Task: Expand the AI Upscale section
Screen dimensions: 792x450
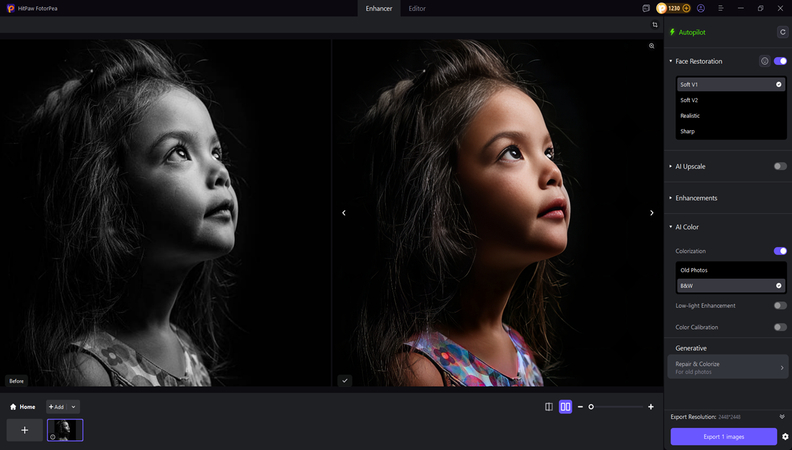Action: click(x=671, y=166)
